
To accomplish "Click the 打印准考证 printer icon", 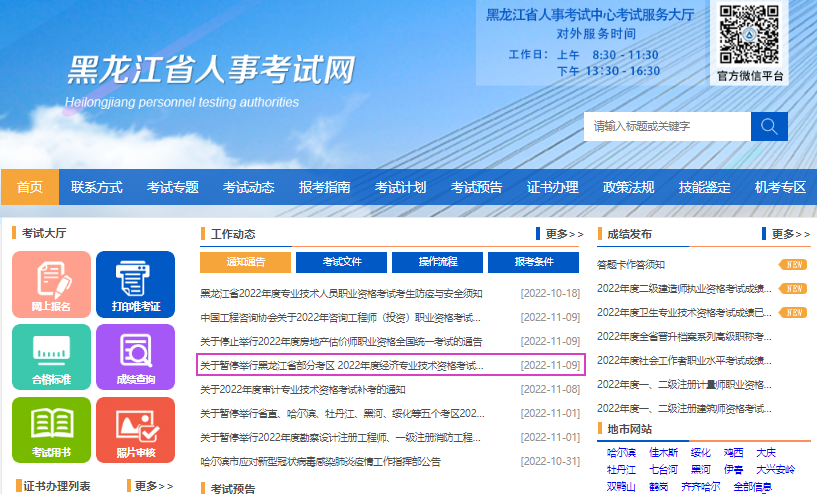I will click(x=134, y=283).
